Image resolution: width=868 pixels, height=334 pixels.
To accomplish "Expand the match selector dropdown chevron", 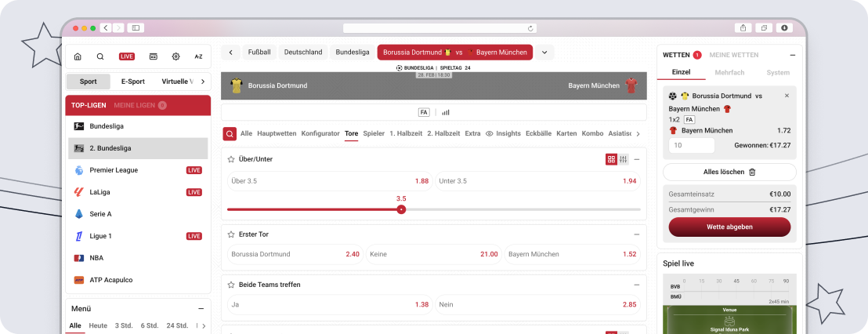I will point(544,53).
